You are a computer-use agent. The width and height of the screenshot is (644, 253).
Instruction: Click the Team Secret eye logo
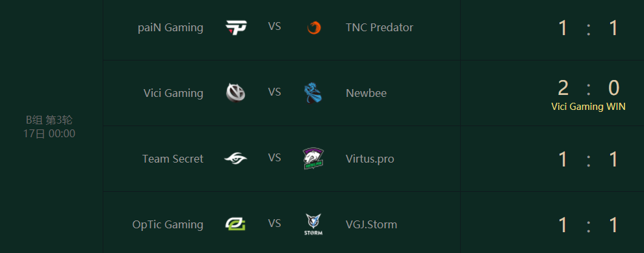click(236, 158)
